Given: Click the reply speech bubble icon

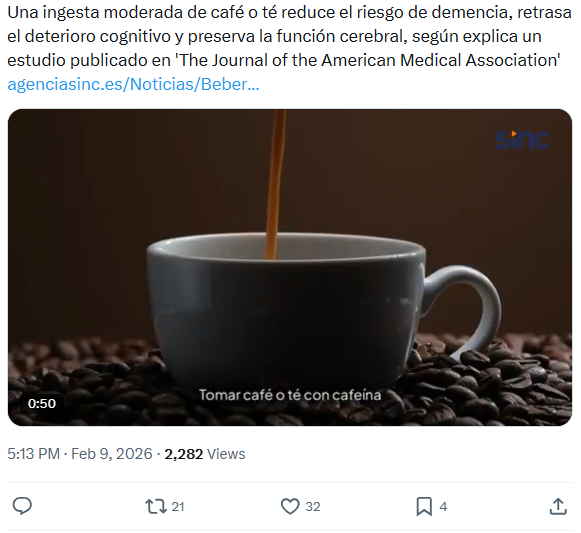Looking at the screenshot, I should pos(22,506).
